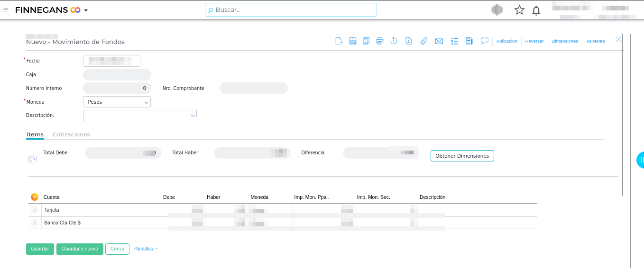The width and height of the screenshot is (644, 268).
Task: Click the Guardar y nuevo button
Action: point(80,249)
